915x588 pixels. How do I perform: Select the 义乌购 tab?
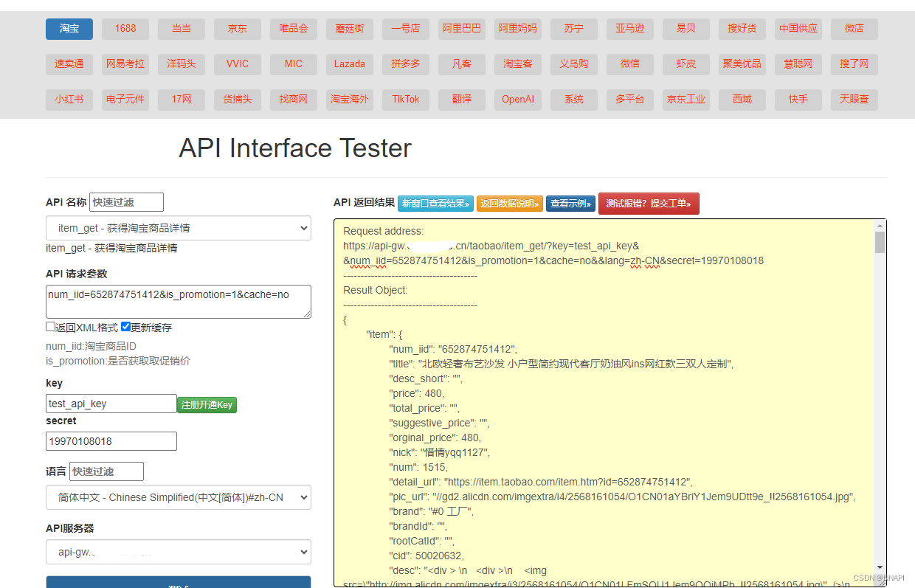click(574, 64)
